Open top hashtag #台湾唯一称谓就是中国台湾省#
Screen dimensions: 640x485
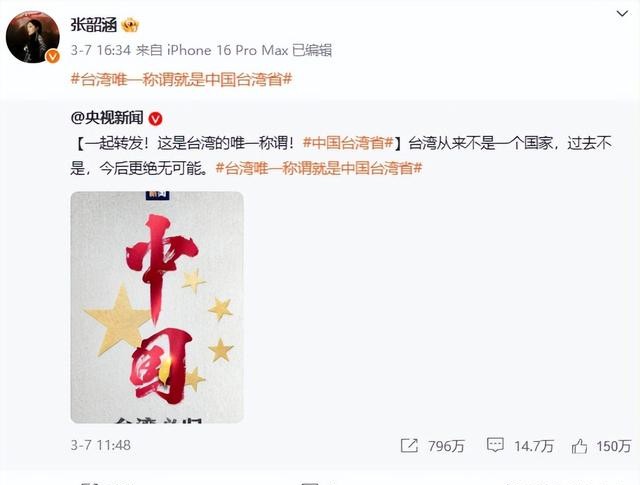click(x=181, y=79)
